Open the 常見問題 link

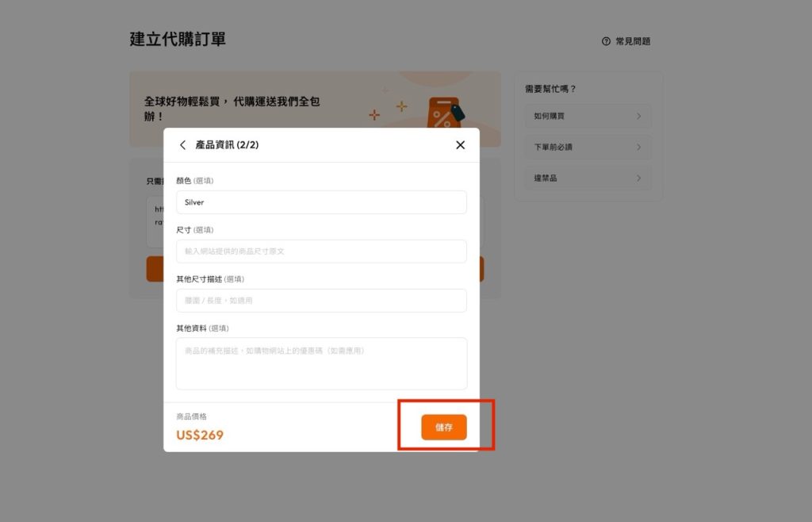click(632, 41)
